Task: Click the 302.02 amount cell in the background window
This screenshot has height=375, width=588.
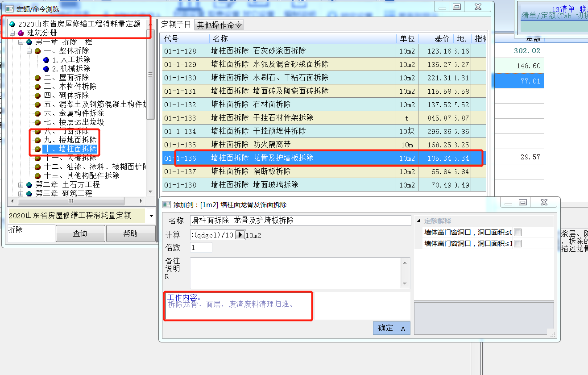Action: (518, 51)
